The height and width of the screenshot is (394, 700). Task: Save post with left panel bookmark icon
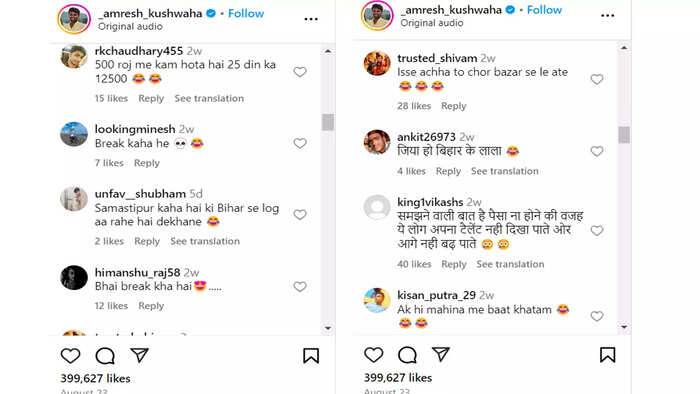click(x=311, y=356)
